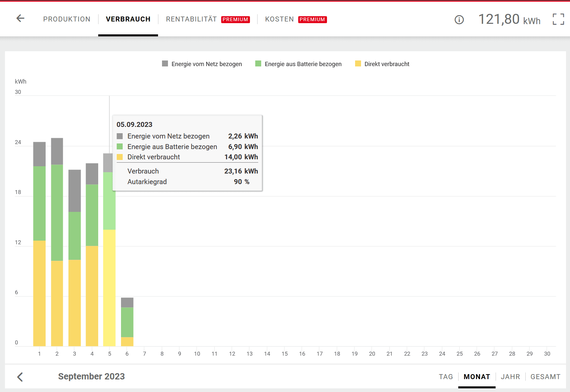Select the bar for day 2
Screen dimensions: 570x392
(x=57, y=242)
